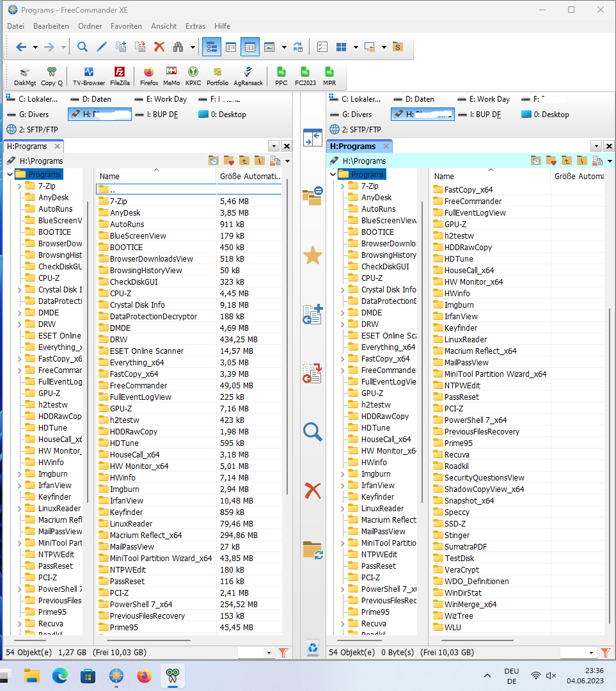616x691 pixels.
Task: Launch DiskMgt shortcut
Action: point(25,77)
